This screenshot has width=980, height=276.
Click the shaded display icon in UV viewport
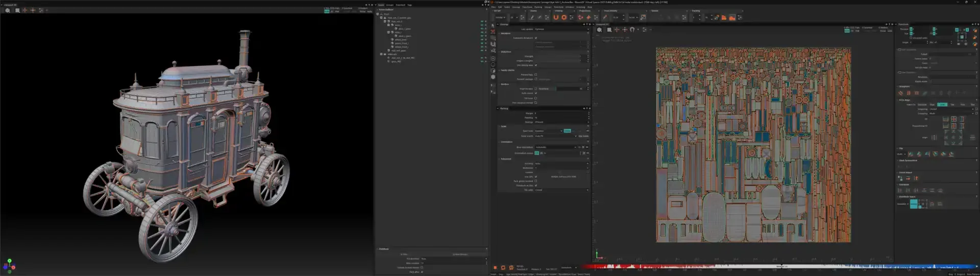[x=599, y=30]
